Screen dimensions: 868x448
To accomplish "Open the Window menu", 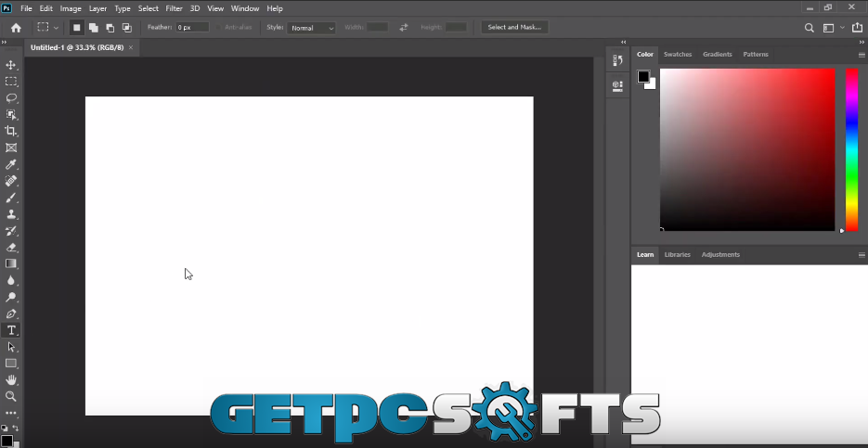I will coord(245,8).
